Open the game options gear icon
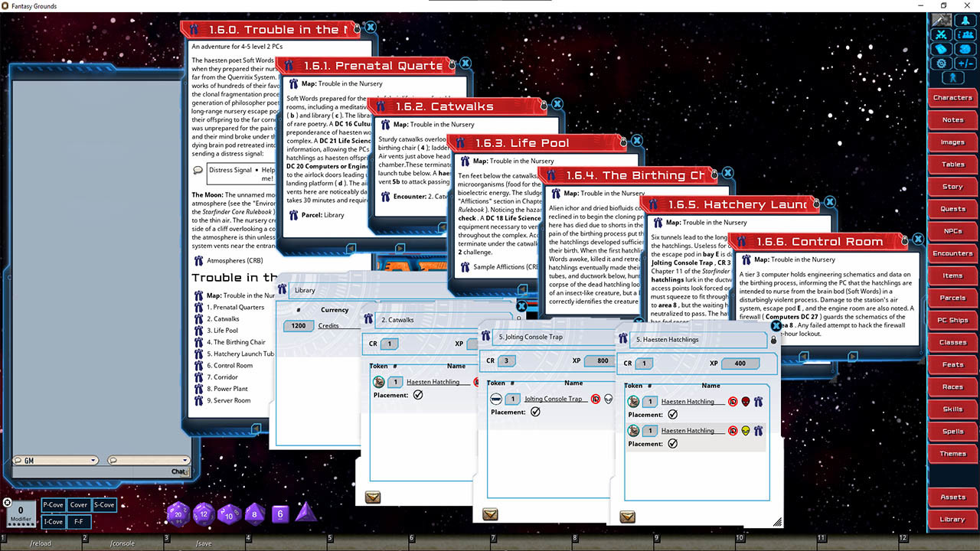The image size is (980, 551). point(942,62)
